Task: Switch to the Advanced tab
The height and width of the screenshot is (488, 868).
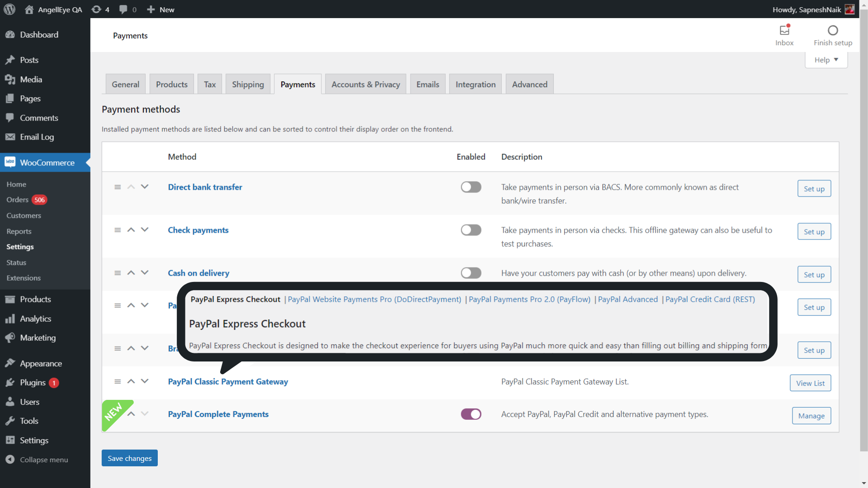Action: pos(530,84)
